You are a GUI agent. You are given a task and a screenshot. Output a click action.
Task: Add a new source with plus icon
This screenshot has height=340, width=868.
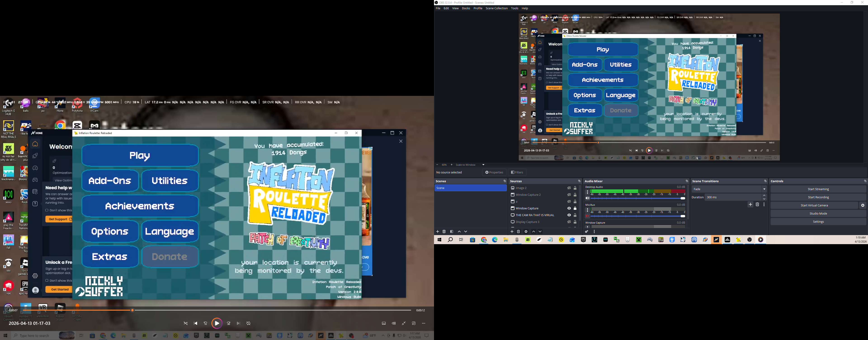click(512, 232)
